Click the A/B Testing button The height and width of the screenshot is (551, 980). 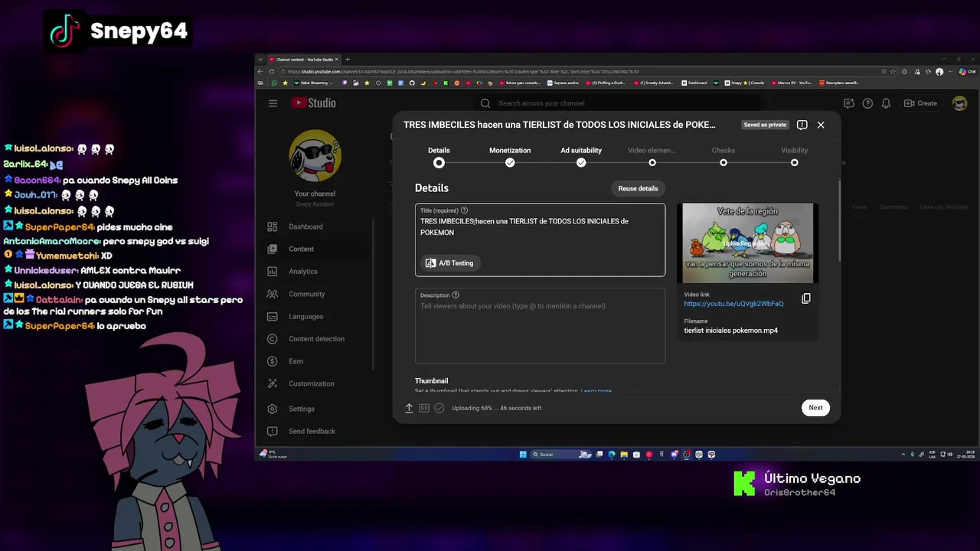click(449, 263)
